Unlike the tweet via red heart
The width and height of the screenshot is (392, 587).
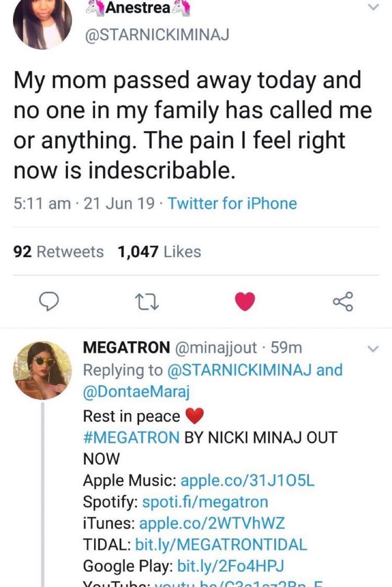point(245,301)
